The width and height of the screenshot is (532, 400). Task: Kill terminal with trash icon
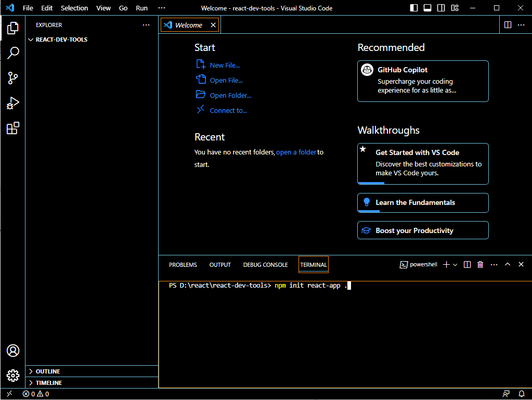click(x=480, y=265)
